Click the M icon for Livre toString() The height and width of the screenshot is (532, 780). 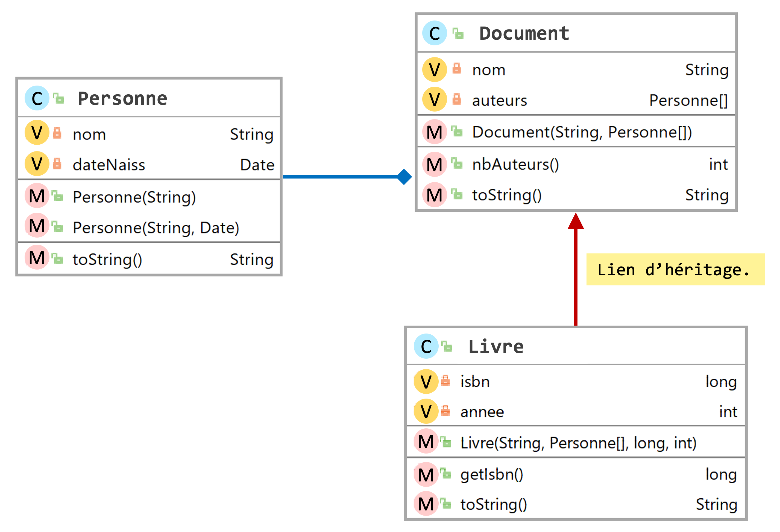click(426, 504)
